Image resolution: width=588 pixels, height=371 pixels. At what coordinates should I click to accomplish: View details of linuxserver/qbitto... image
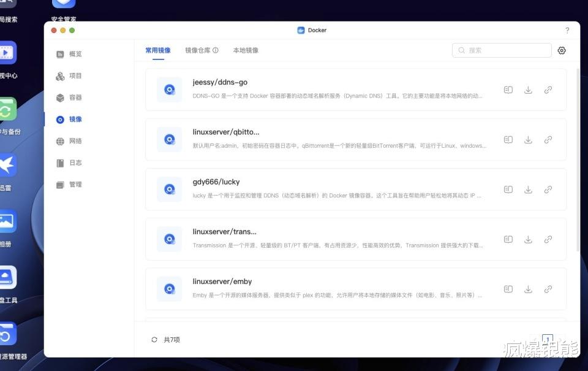click(x=508, y=140)
